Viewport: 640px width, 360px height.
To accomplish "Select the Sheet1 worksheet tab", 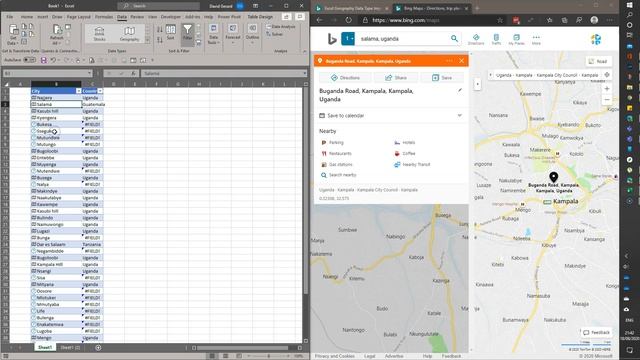I will pyautogui.click(x=44, y=347).
